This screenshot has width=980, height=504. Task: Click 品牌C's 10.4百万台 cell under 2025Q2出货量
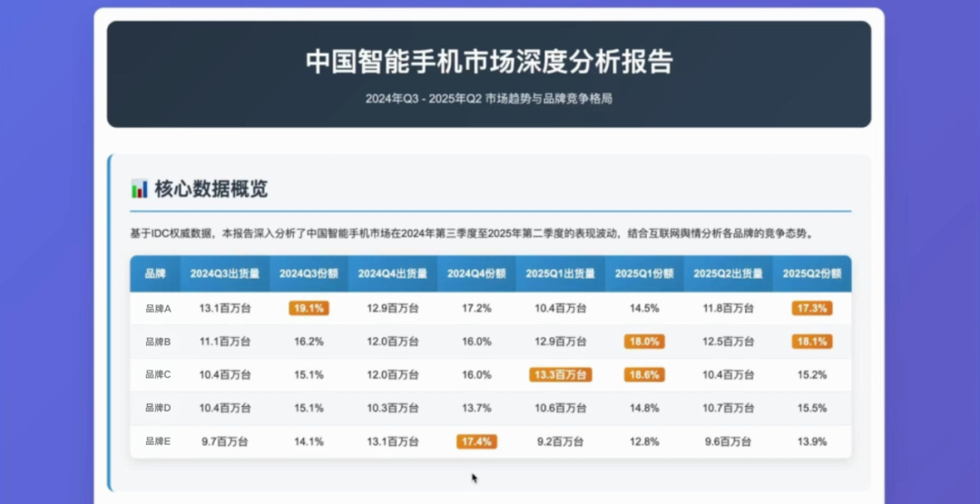[x=728, y=374]
